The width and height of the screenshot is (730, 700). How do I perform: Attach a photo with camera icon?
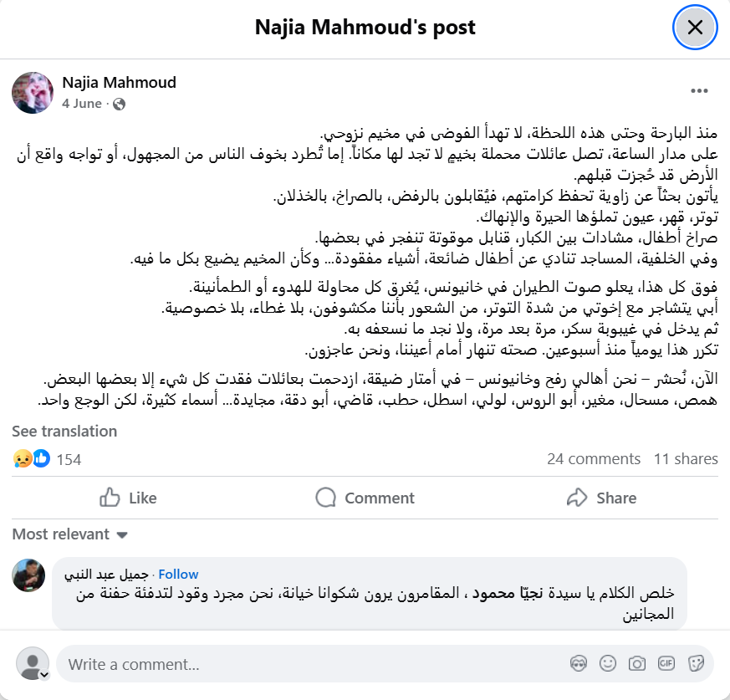coord(637,663)
